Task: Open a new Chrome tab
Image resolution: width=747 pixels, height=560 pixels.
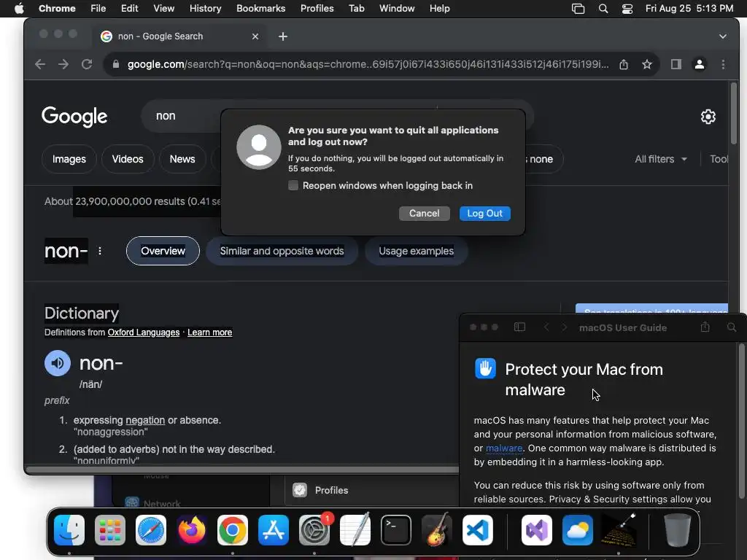Action: tap(283, 36)
